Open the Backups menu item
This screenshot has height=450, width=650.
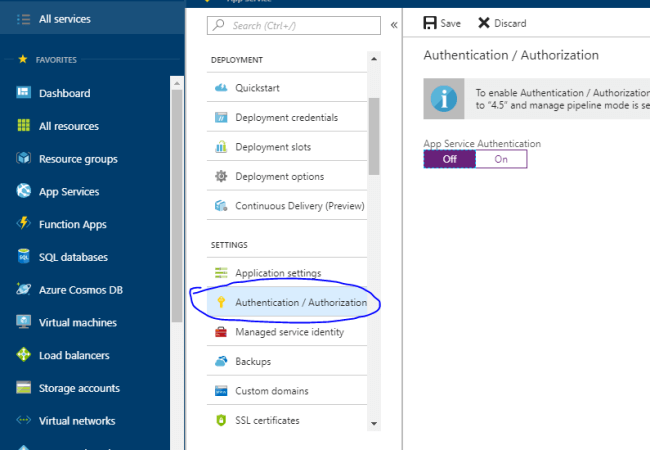pyautogui.click(x=287, y=361)
